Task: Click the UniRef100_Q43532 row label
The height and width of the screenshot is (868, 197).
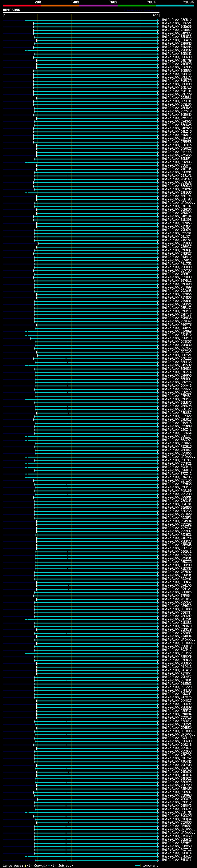Action: pyautogui.click(x=177, y=365)
